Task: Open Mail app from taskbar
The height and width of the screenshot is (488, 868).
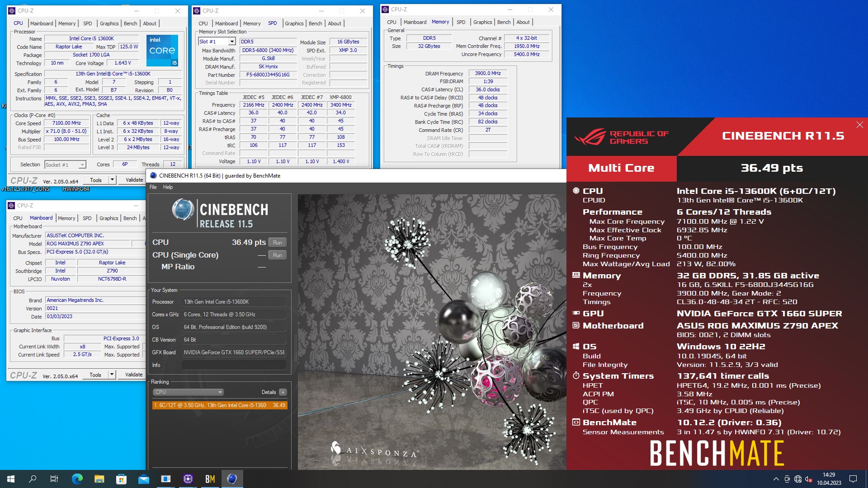Action: (x=143, y=479)
